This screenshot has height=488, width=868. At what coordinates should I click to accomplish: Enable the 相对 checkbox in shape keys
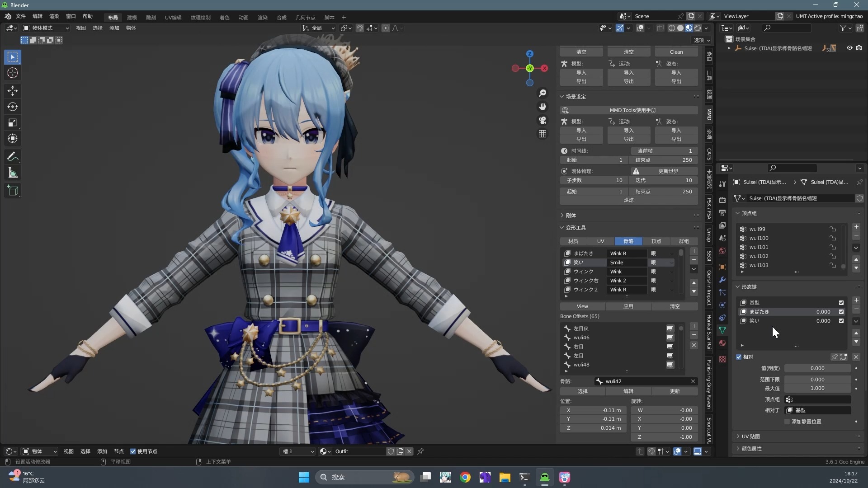pos(739,357)
